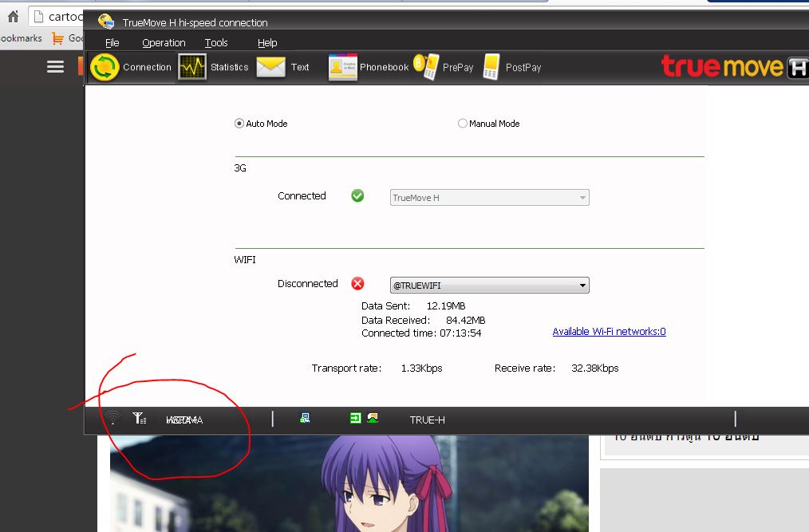Click Receive rate value 32.38Kbps
Image resolution: width=809 pixels, height=532 pixels.
[595, 368]
